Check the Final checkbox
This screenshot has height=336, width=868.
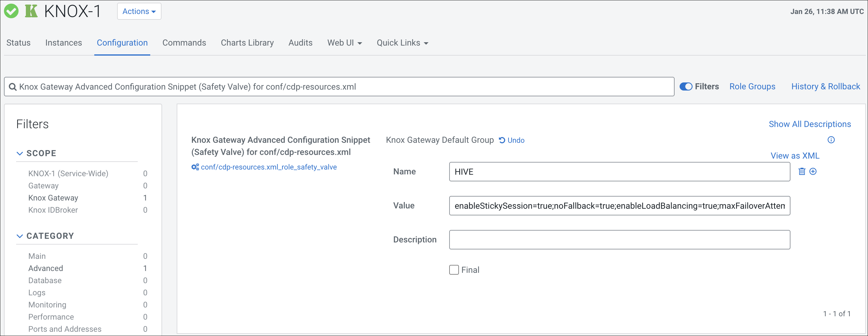tap(453, 270)
